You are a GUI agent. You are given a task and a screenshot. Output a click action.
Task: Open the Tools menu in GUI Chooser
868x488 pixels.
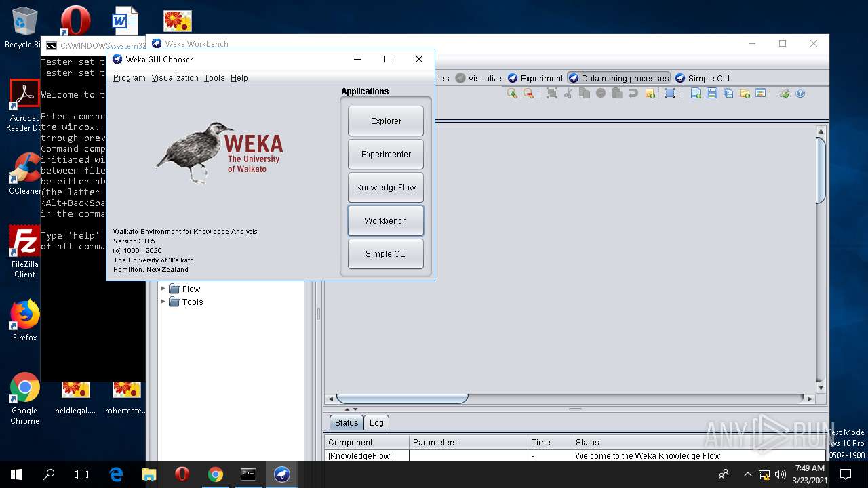click(x=214, y=78)
